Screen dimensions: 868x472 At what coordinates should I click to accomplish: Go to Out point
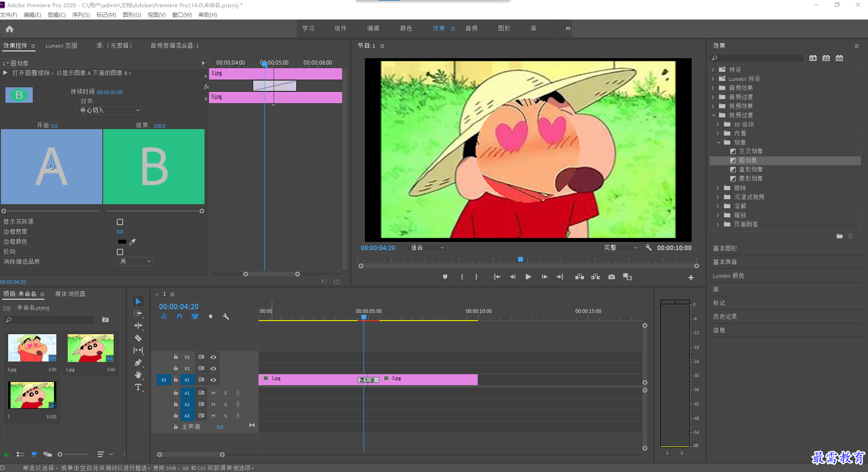coord(560,276)
